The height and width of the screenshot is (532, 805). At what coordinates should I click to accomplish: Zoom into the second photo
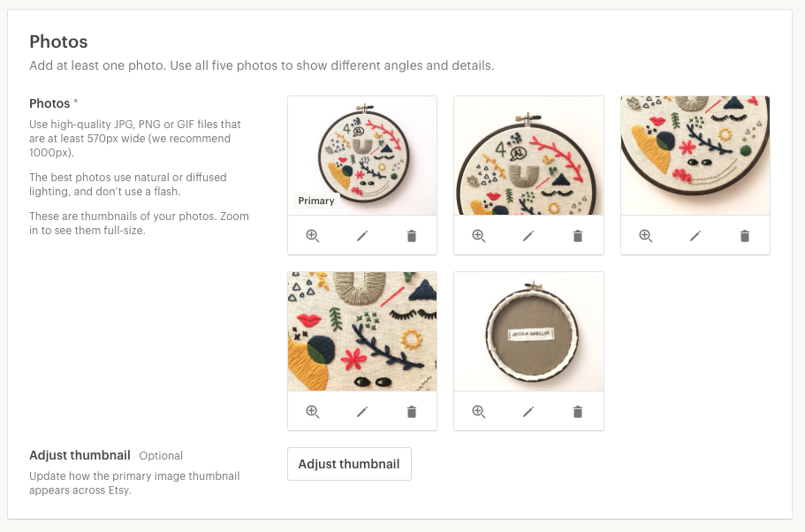[x=478, y=236]
